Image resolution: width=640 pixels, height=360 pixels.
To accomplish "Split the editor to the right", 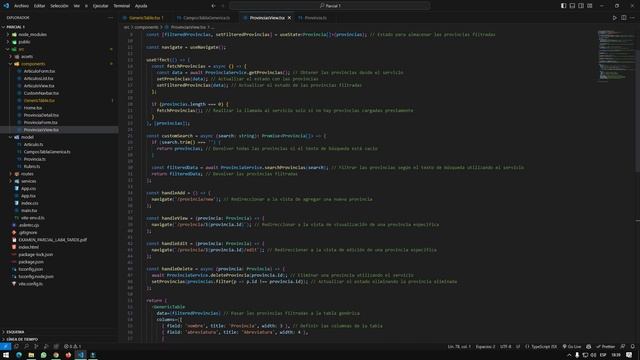I will 624,18.
